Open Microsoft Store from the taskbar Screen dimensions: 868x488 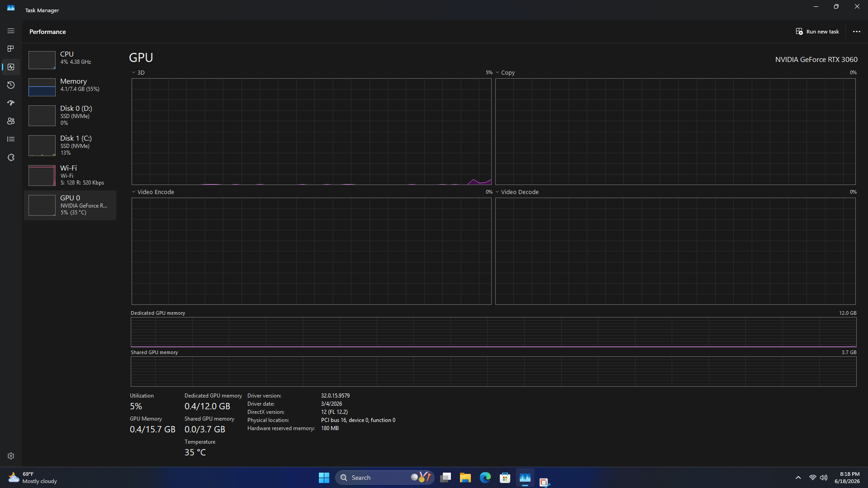505,478
